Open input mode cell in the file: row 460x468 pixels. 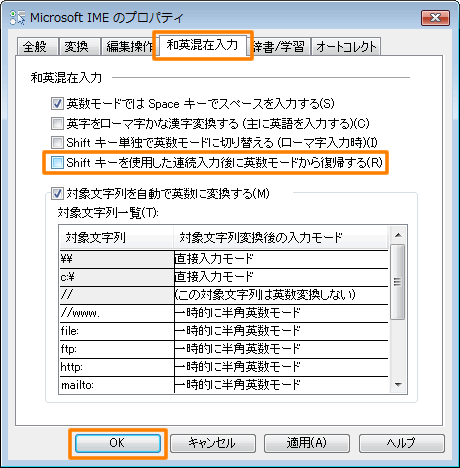click(281, 331)
